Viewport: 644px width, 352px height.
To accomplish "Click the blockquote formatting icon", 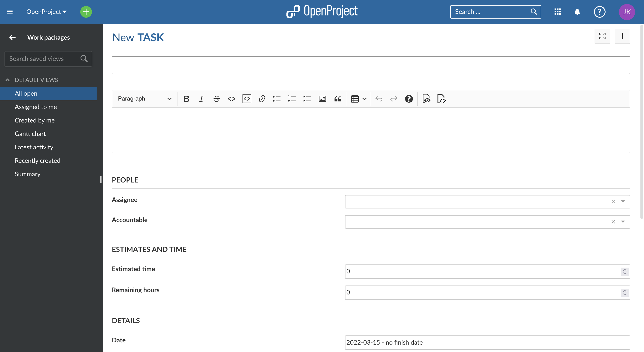I will pos(338,99).
